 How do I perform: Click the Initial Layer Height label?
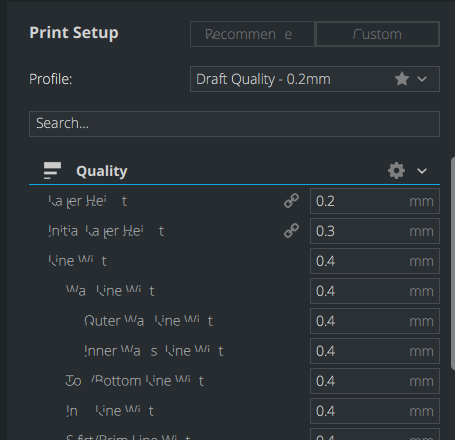click(x=106, y=231)
